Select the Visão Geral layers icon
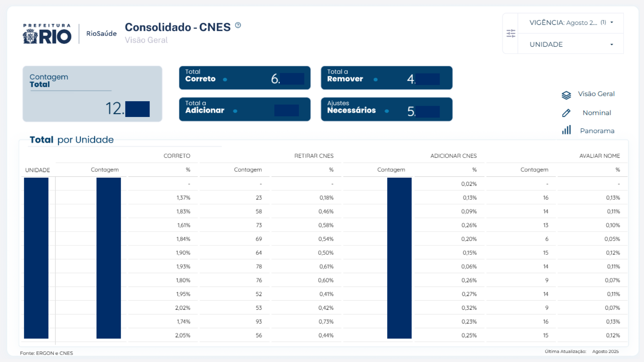 tap(566, 95)
